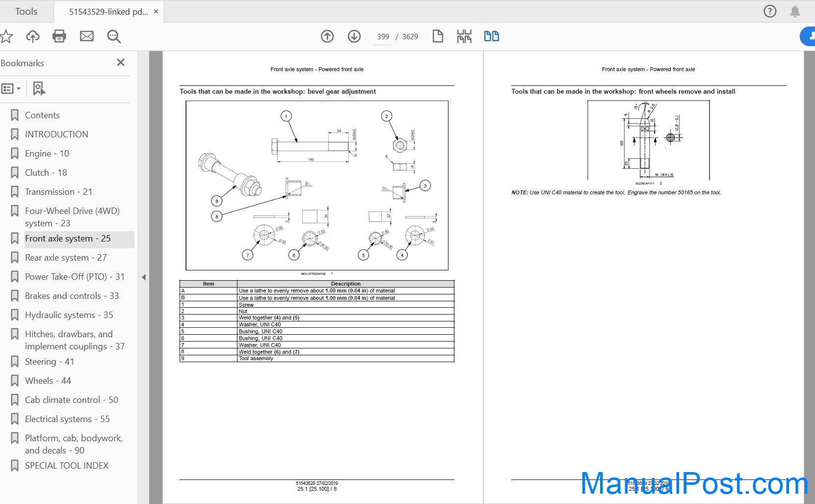Print the document with printer icon
Viewport: 815px width, 504px height.
click(x=59, y=36)
